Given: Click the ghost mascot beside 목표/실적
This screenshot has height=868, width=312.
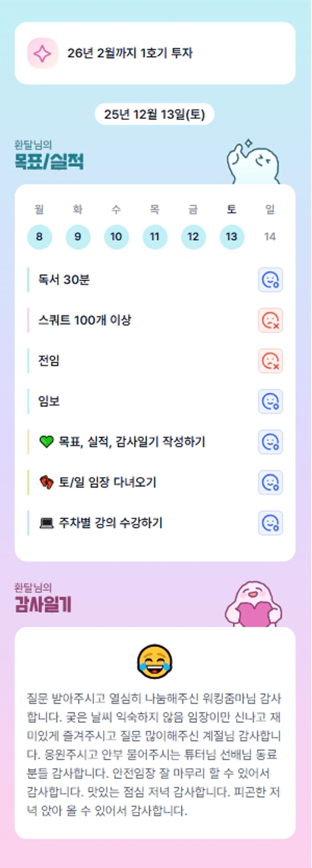Looking at the screenshot, I should pos(253,163).
